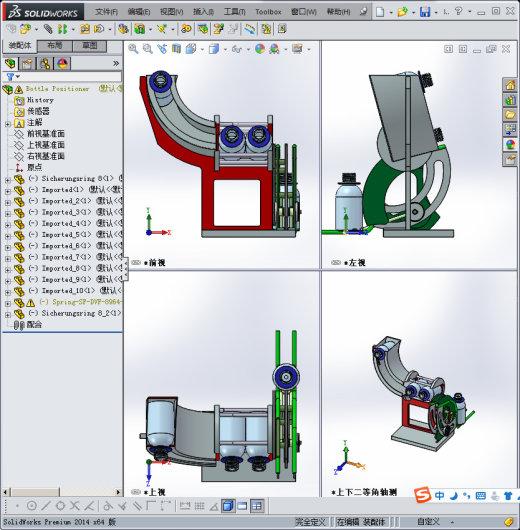
Task: Click the feature tree horizontal scrollbar right arrow
Action: [118, 492]
